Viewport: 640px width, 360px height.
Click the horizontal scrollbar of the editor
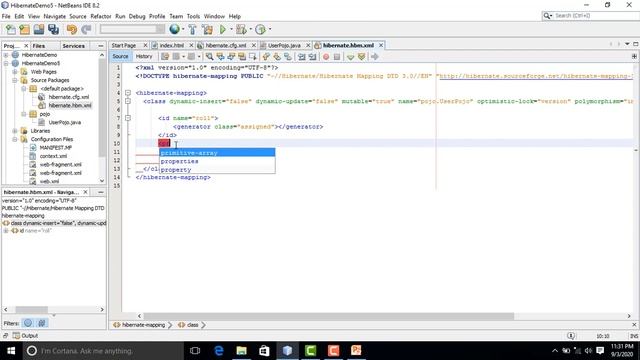click(329, 316)
